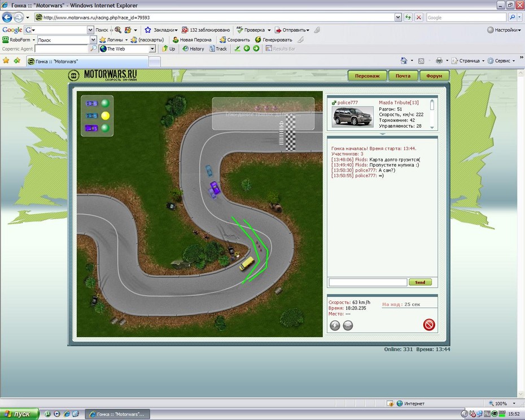The height and width of the screenshot is (420, 525).
Task: Open the Сервис tools menu
Action: pyautogui.click(x=501, y=60)
